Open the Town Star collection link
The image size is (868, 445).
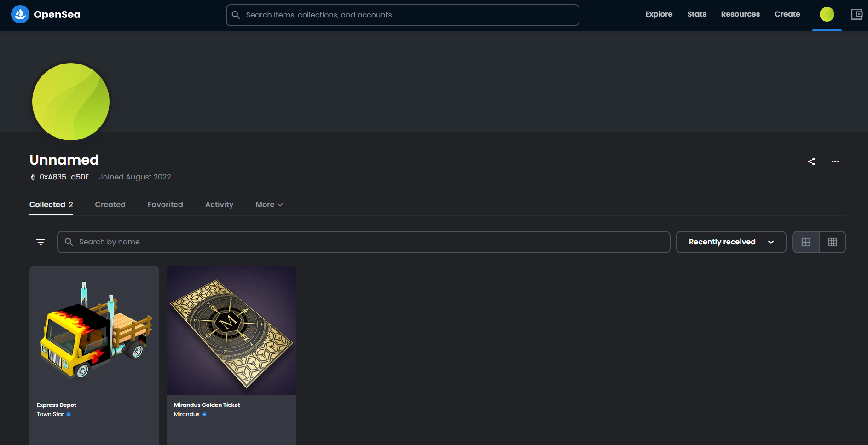click(50, 414)
